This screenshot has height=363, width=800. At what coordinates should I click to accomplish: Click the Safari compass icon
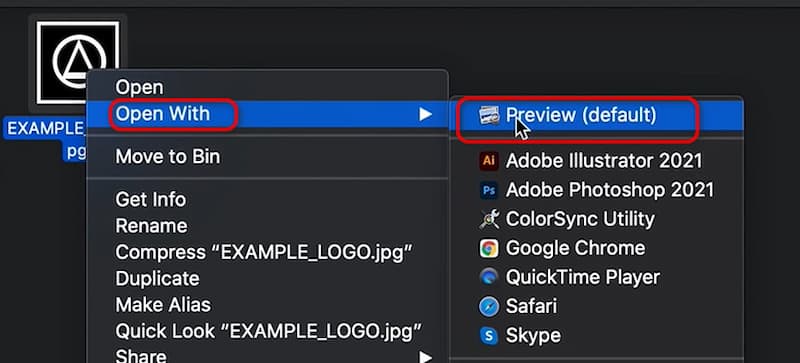[489, 306]
